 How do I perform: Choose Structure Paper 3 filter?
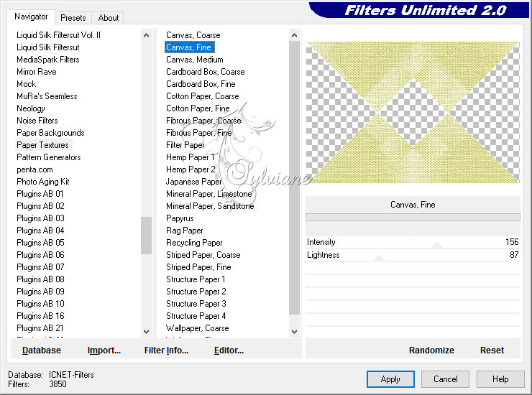click(196, 304)
